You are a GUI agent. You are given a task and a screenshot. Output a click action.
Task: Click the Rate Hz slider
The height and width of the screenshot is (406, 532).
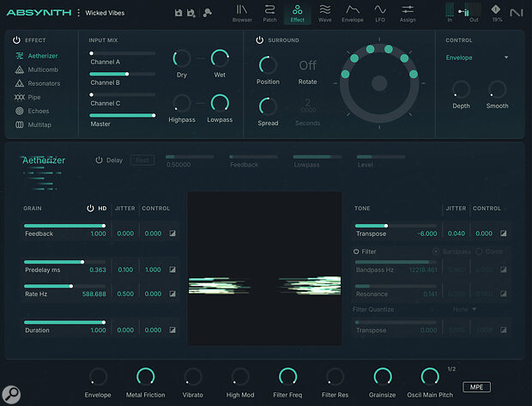click(x=65, y=286)
